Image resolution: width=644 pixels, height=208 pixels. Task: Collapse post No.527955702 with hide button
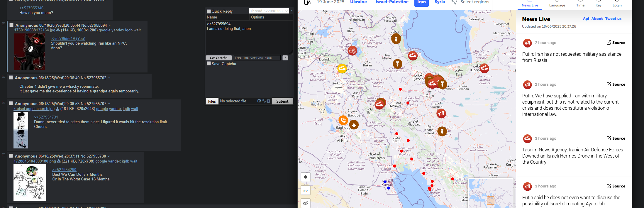click(x=4, y=76)
